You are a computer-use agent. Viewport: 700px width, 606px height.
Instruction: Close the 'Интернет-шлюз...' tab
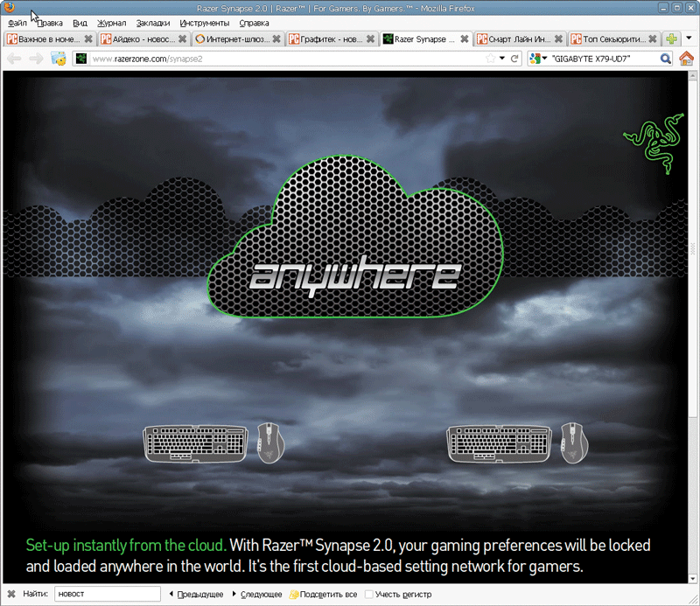276,39
